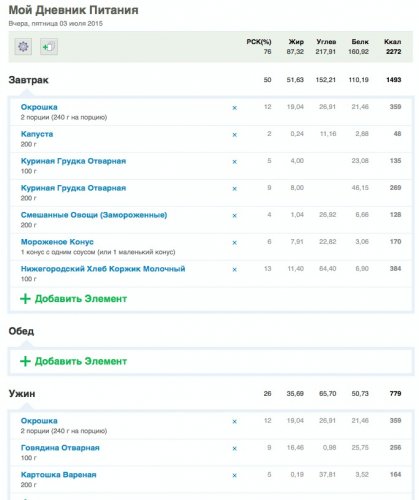The image size is (419, 500).
Task: Remove Куриная Грудка Отварная 100 г entry
Action: click(x=235, y=162)
